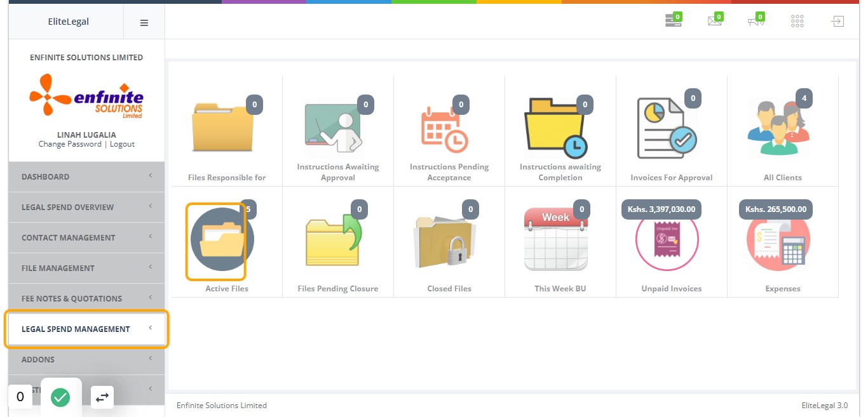Expand LEGAL SPEND MANAGEMENT chevron
The height and width of the screenshot is (417, 868).
[151, 328]
